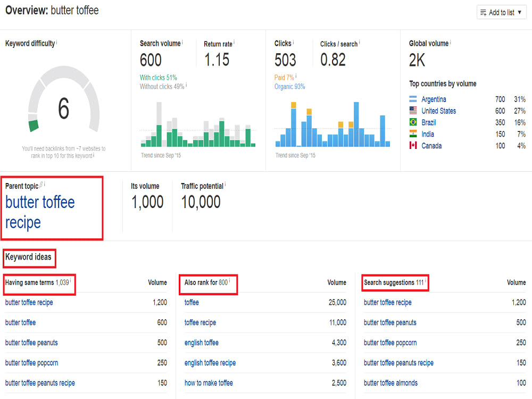Open Also rank for 800 list
The height and width of the screenshot is (399, 532).
click(x=206, y=282)
